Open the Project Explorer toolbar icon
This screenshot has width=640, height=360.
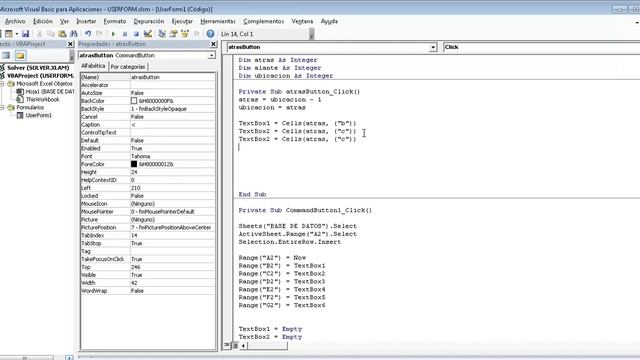[x=162, y=34]
